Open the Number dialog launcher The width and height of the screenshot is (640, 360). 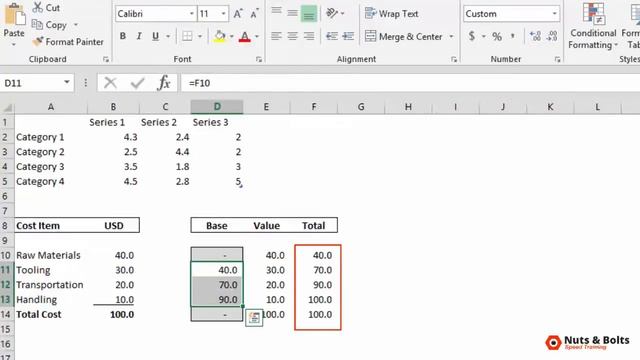pyautogui.click(x=558, y=60)
